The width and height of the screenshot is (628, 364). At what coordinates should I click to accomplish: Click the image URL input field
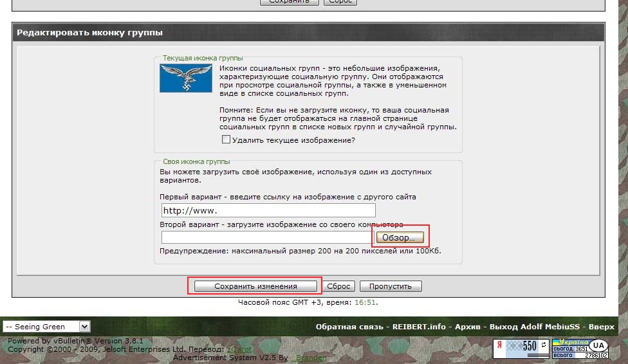[x=268, y=210]
